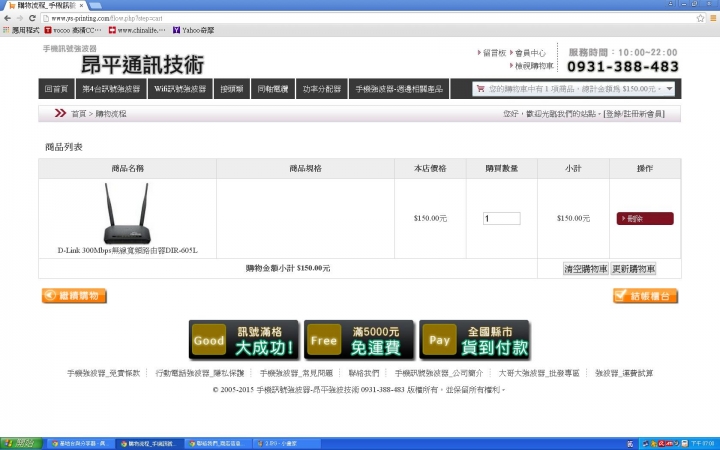Open the 第4台訊號強波器 menu item
720x450 pixels.
111,89
